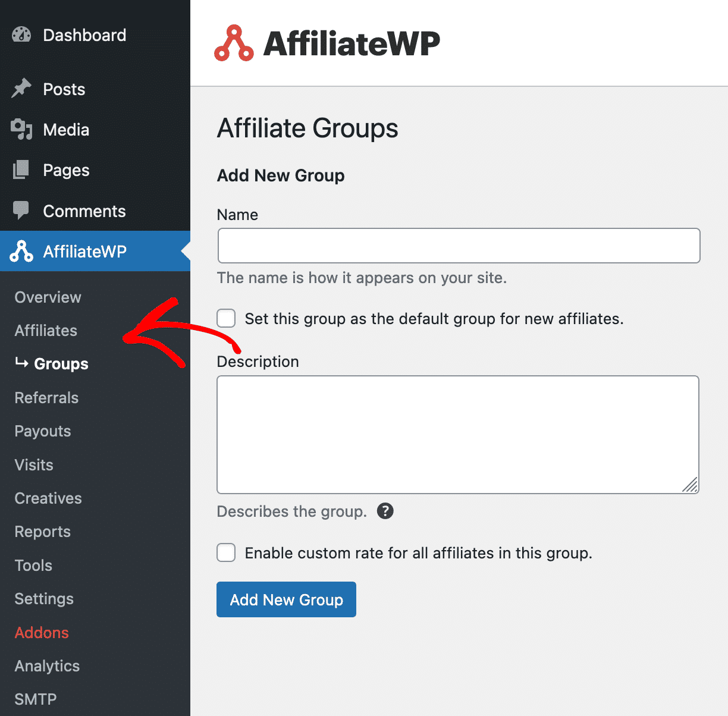Open the help tooltip next to group description
Viewport: 728px width, 716px height.
[x=385, y=511]
